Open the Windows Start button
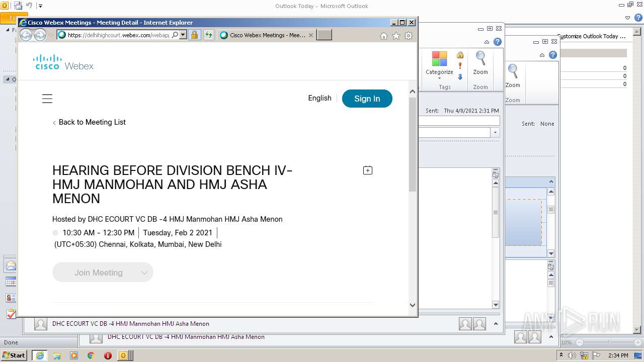This screenshot has height=362, width=644. (x=14, y=355)
